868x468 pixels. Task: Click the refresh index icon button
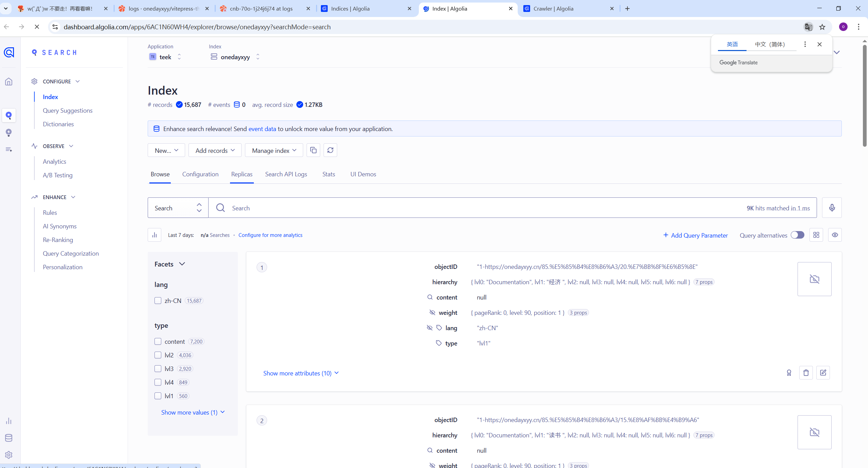[330, 150]
